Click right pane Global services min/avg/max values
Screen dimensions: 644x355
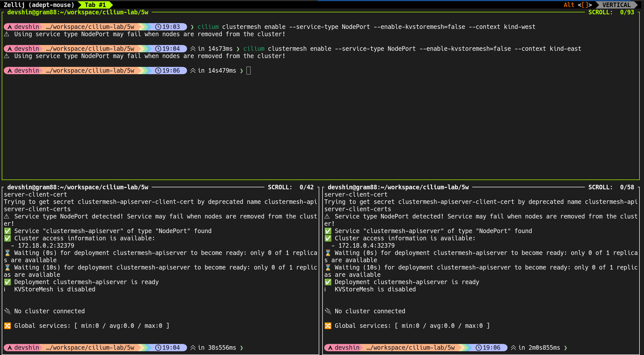(x=442, y=326)
